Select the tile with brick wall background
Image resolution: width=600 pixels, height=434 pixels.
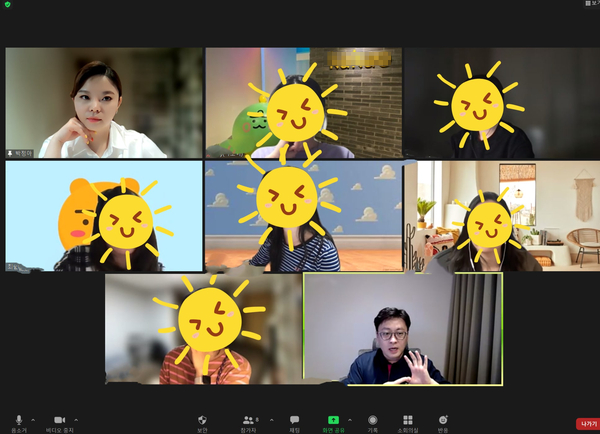click(x=304, y=103)
